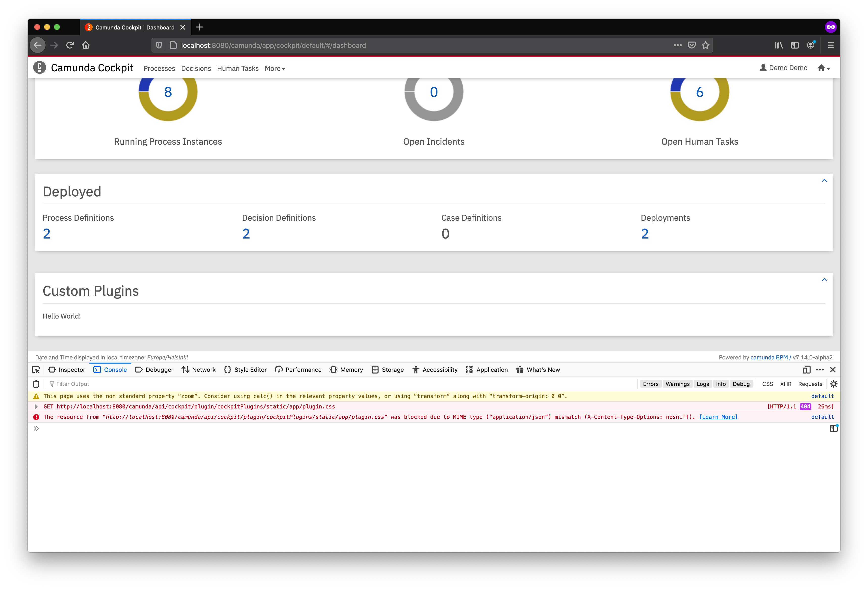
Task: Click the Deployments count 2
Action: (x=645, y=234)
